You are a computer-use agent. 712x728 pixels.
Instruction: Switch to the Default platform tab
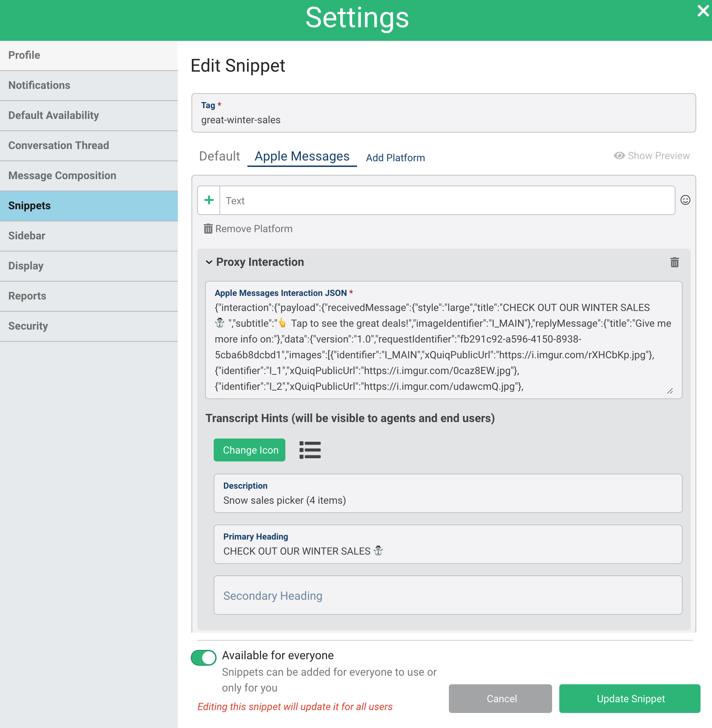coord(219,156)
